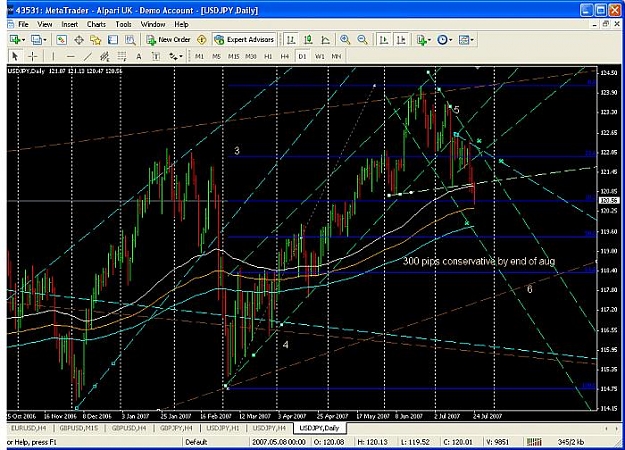Click the Periods clock icon
The image size is (625, 450).
(442, 39)
